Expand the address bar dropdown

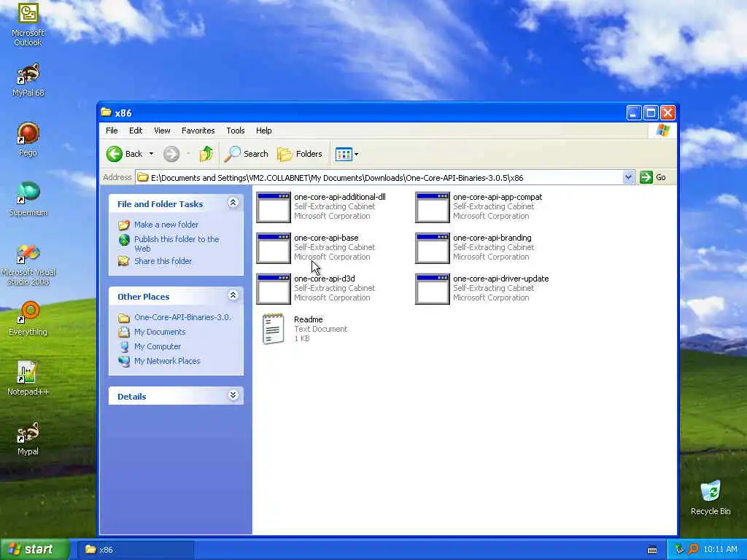click(628, 177)
